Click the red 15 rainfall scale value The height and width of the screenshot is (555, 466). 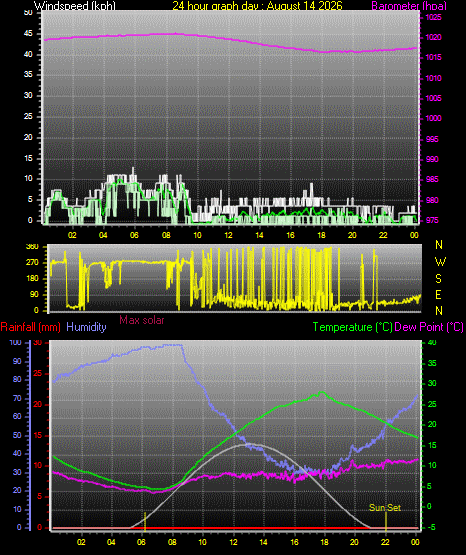38,435
